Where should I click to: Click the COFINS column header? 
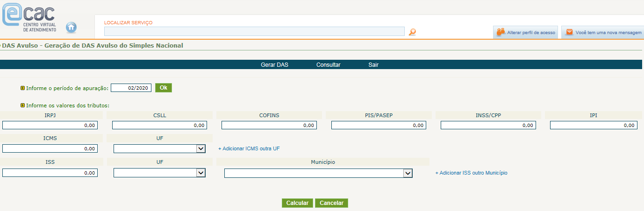[269, 115]
